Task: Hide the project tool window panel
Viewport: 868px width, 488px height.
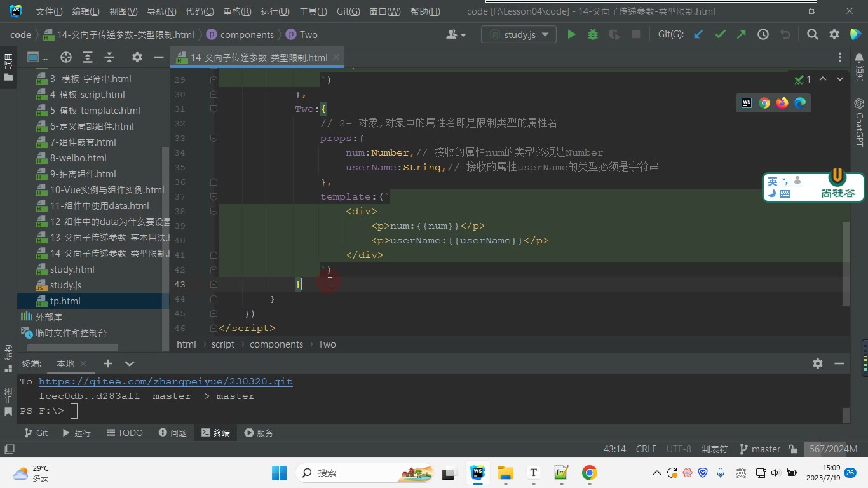Action: click(x=158, y=57)
